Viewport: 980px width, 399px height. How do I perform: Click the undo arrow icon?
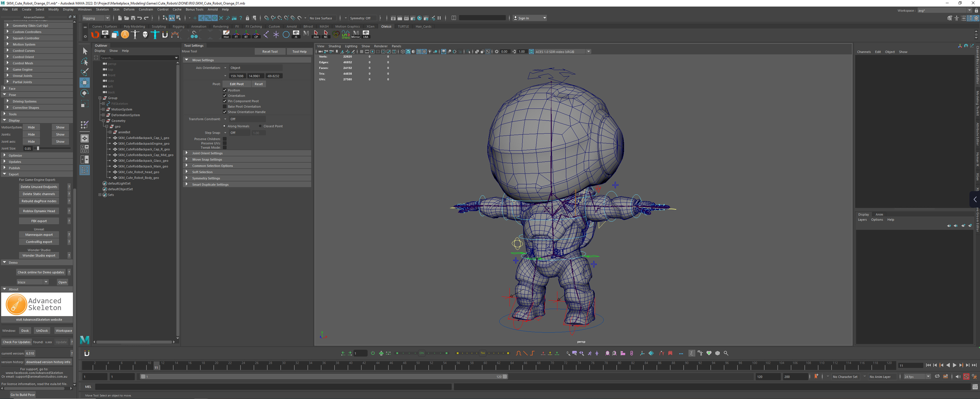(x=140, y=18)
